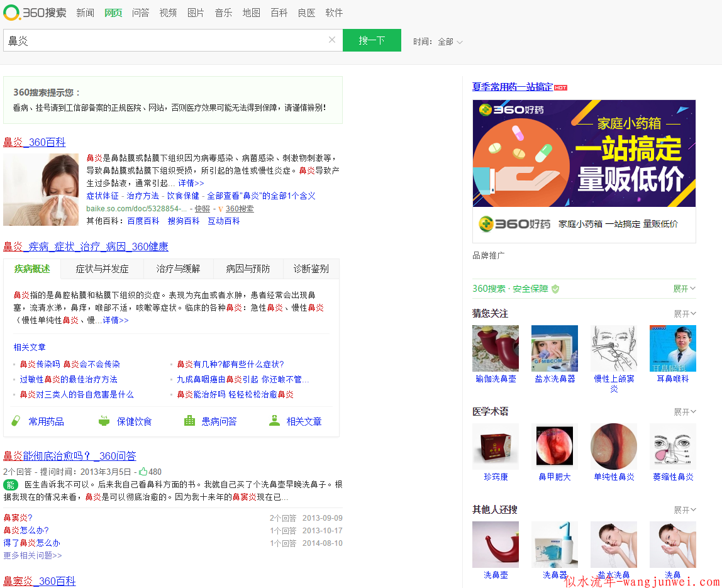Click the 360好药 logo under the banner
Image resolution: width=722 pixels, height=588 pixels.
point(515,225)
